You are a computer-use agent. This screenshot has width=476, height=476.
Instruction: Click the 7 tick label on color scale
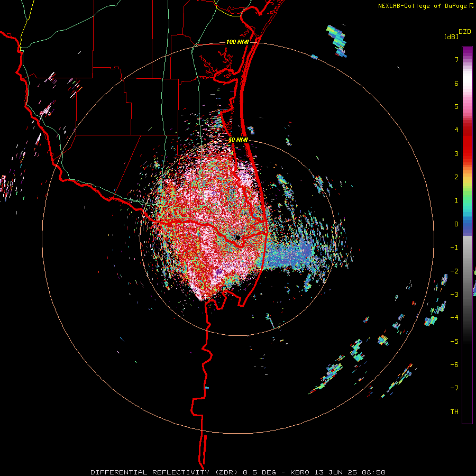(456, 59)
